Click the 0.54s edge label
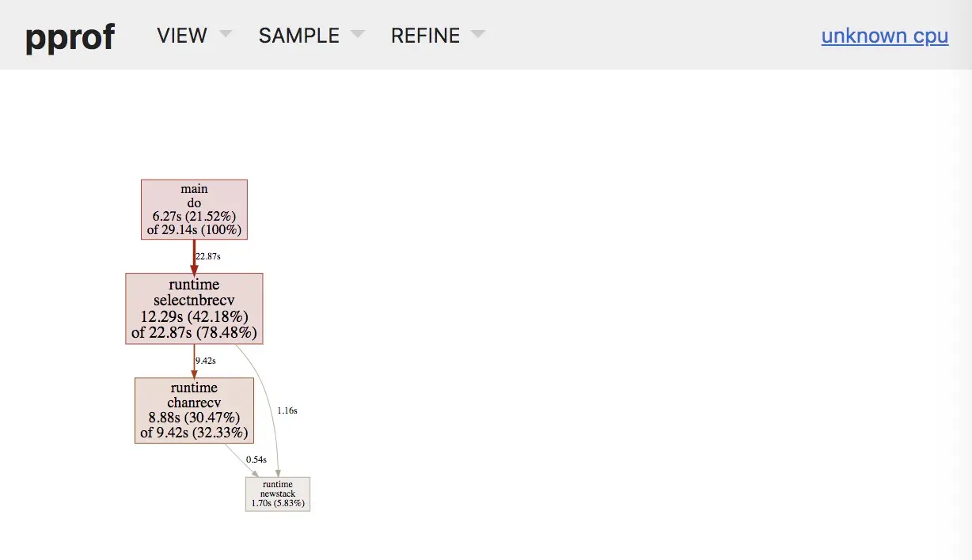972x560 pixels. pyautogui.click(x=256, y=459)
